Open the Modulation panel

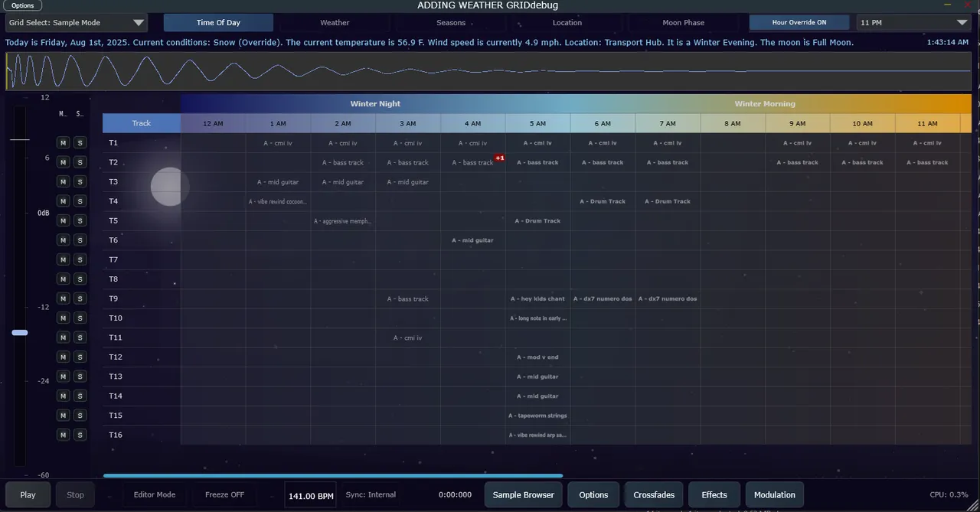(x=774, y=495)
